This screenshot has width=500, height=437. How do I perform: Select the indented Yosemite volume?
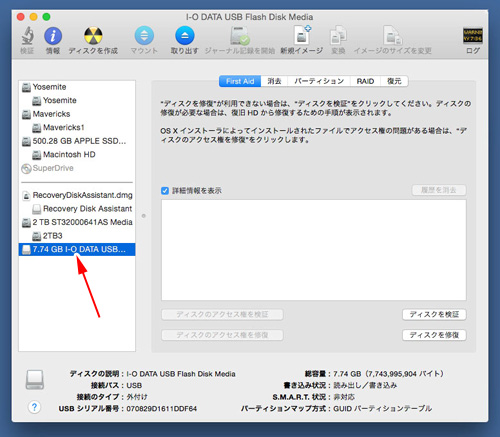[77, 100]
